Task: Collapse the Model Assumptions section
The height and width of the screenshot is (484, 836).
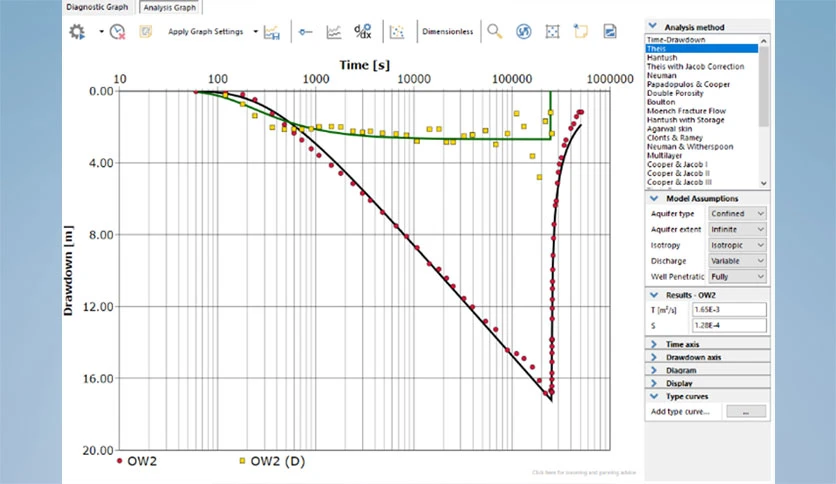Action: click(654, 198)
